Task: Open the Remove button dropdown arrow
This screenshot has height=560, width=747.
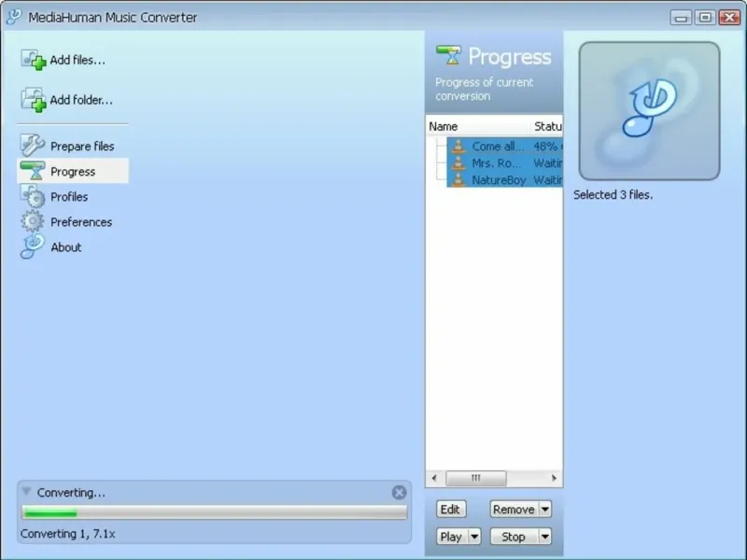Action: [x=545, y=509]
